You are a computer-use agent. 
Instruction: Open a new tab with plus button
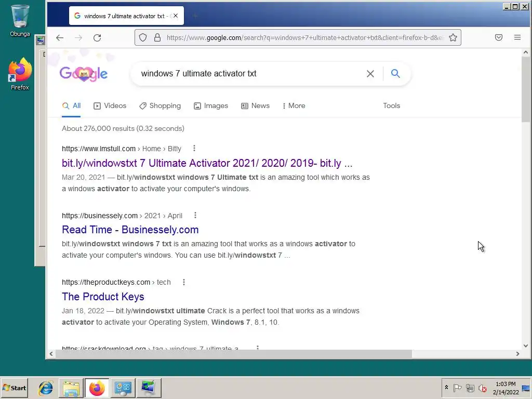click(195, 16)
